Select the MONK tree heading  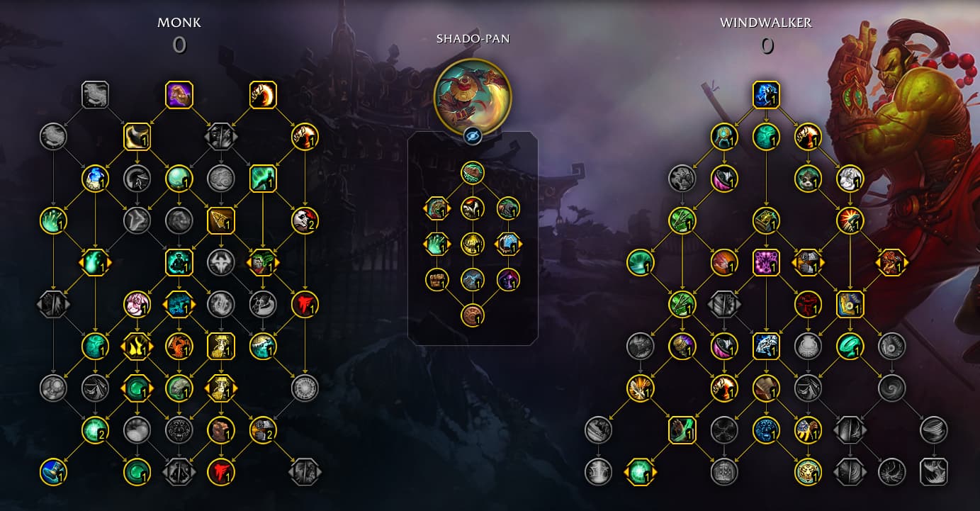point(179,23)
